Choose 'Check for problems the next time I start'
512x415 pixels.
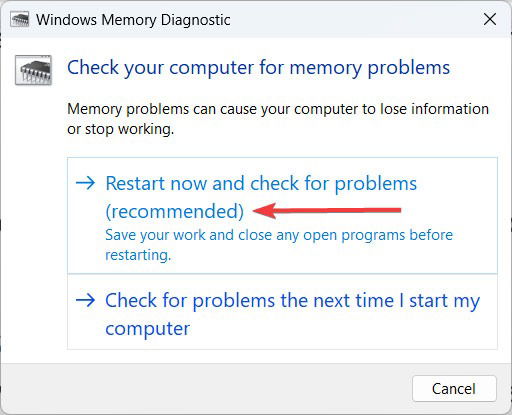click(x=282, y=312)
